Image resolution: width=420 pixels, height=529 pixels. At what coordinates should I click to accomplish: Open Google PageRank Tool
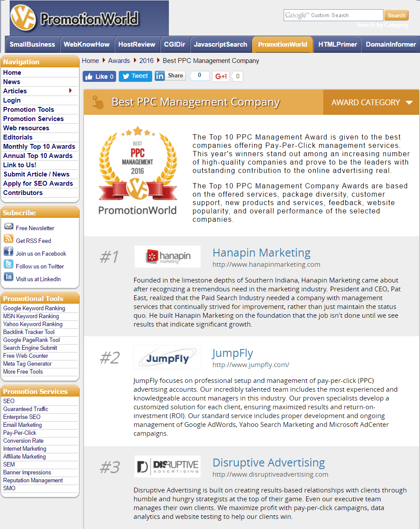[x=32, y=340]
